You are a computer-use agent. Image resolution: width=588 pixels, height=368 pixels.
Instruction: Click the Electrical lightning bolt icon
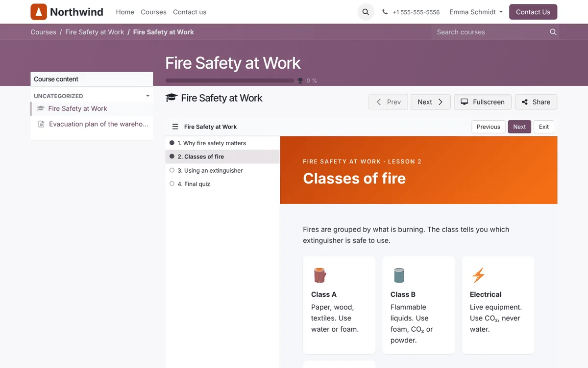click(478, 275)
